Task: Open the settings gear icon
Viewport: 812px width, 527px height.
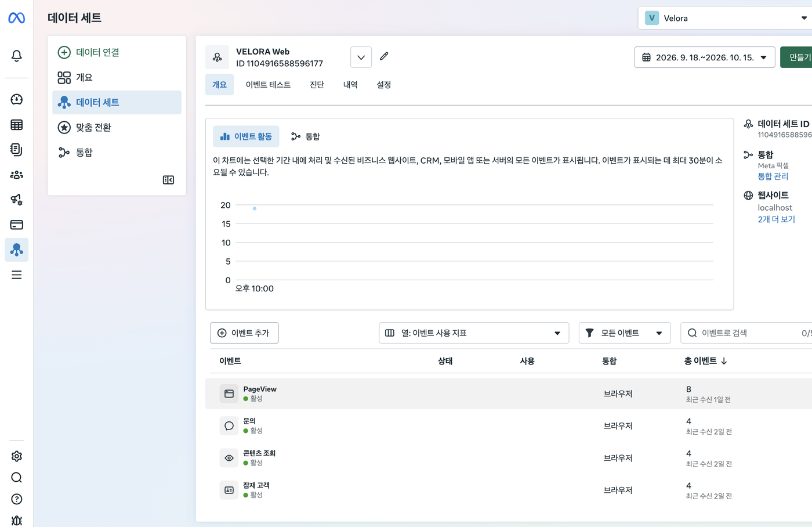Action: pyautogui.click(x=16, y=456)
